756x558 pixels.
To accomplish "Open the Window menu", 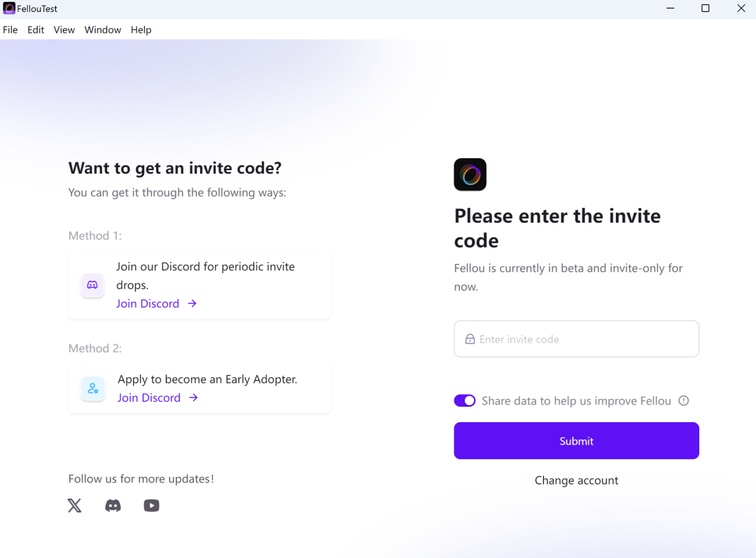I will (103, 30).
